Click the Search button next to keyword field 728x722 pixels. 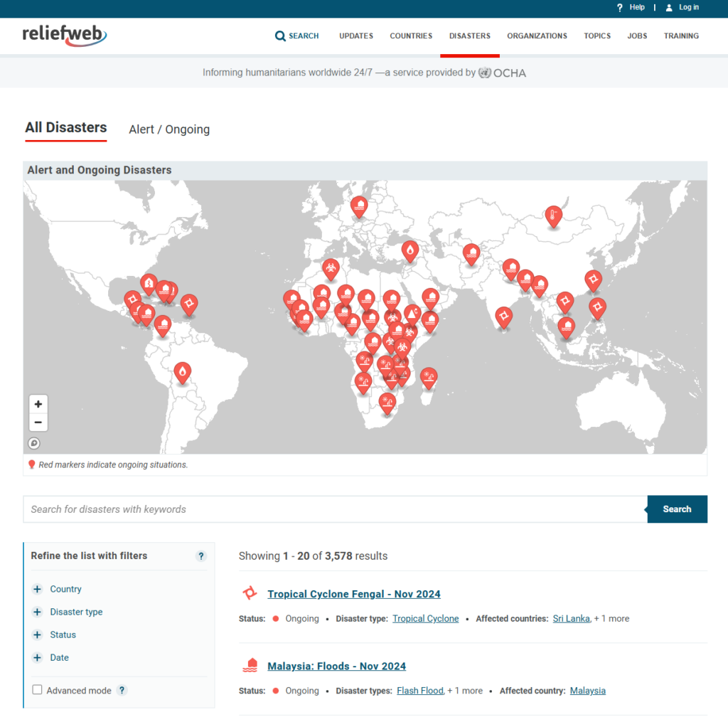(677, 509)
